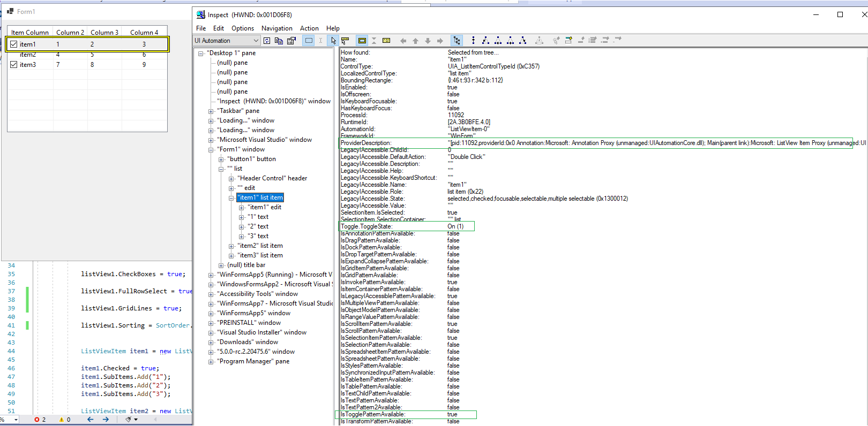Collapse the "item1" list item node
The image size is (868, 426).
pos(231,198)
